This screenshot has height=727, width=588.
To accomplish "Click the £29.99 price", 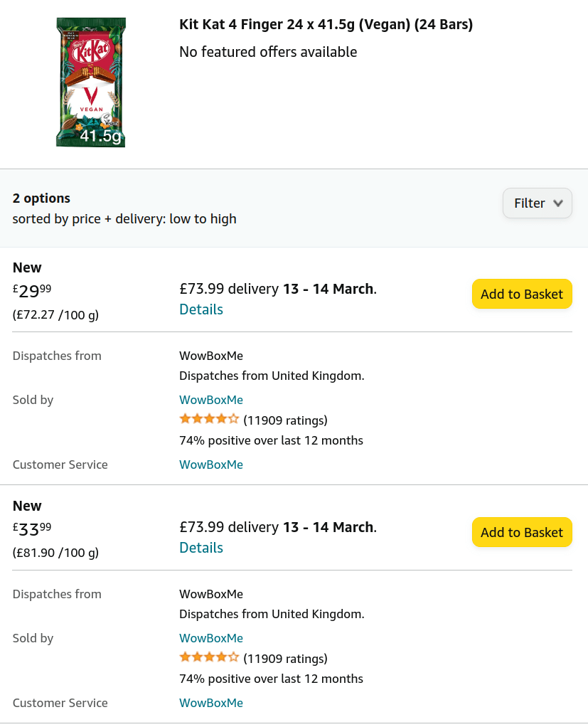I will [x=32, y=290].
